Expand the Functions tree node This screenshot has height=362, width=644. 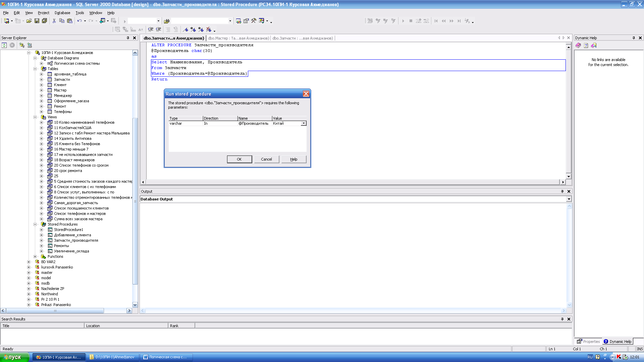point(35,256)
